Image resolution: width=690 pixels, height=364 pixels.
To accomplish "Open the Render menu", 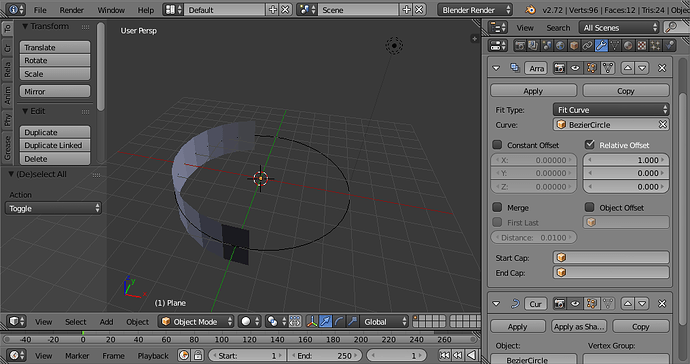I will [x=72, y=10].
